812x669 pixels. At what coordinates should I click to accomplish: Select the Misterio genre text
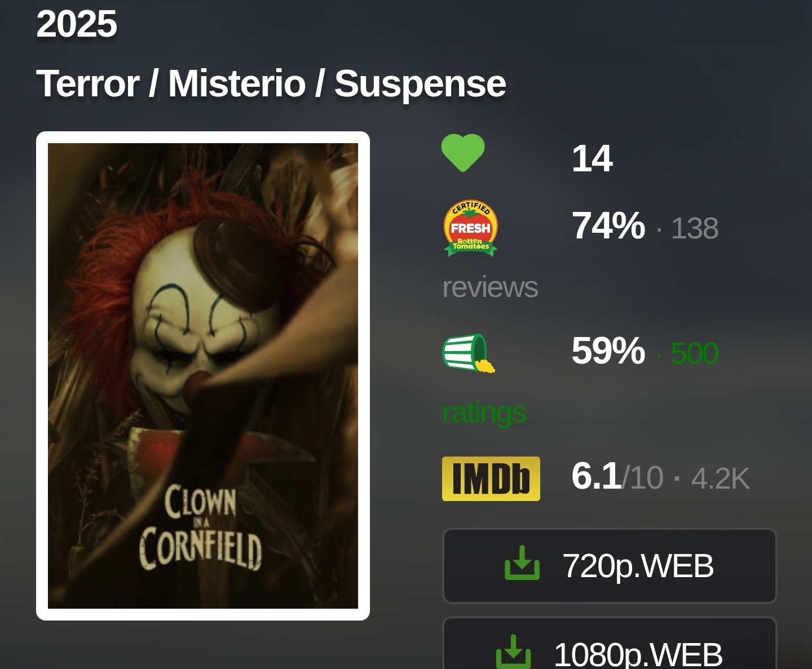[237, 83]
